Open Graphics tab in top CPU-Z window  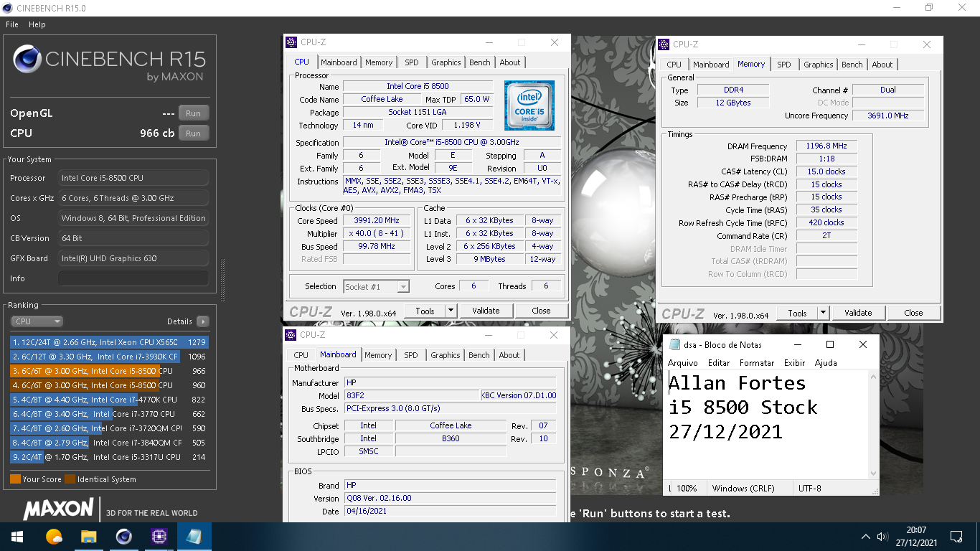446,62
